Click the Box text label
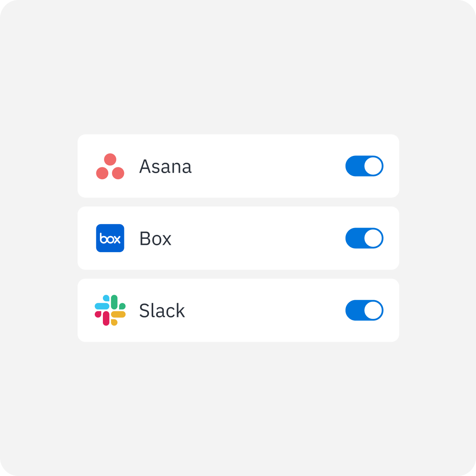This screenshot has width=476, height=476. coord(155,238)
